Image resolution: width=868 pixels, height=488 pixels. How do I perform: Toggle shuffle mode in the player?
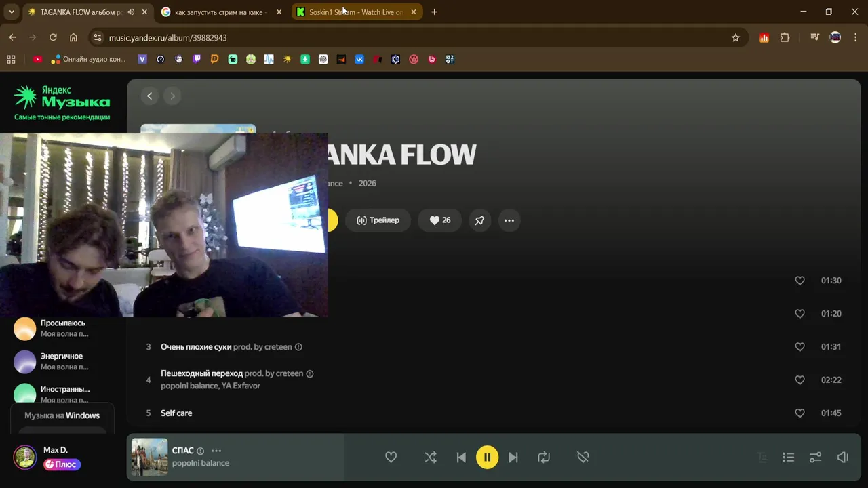pos(431,457)
